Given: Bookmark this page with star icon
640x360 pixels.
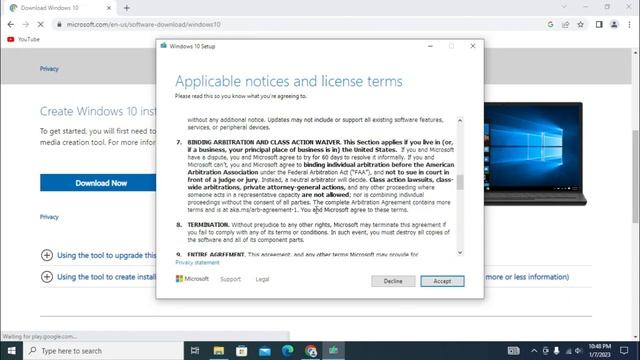Looking at the screenshot, I should (x=580, y=24).
